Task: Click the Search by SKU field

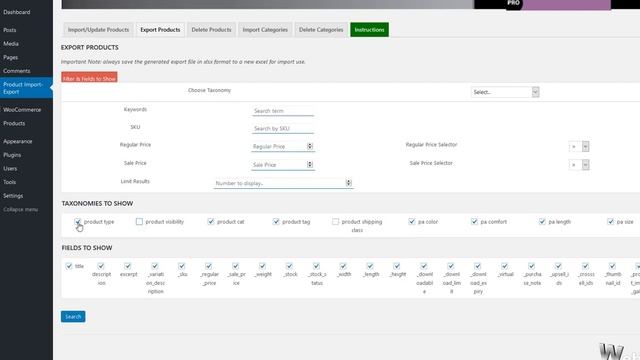Action: [x=283, y=129]
